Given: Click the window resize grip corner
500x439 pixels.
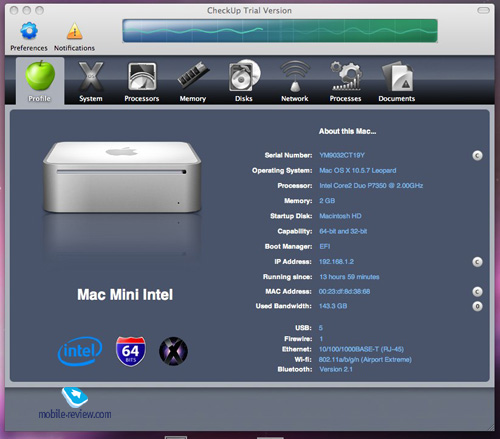Looking at the screenshot, I should point(491,427).
